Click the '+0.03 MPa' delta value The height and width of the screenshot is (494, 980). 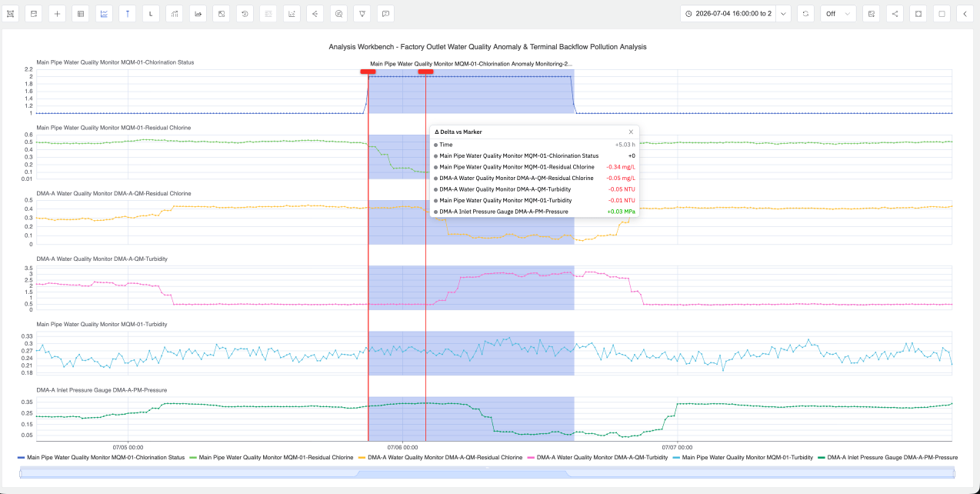(621, 212)
